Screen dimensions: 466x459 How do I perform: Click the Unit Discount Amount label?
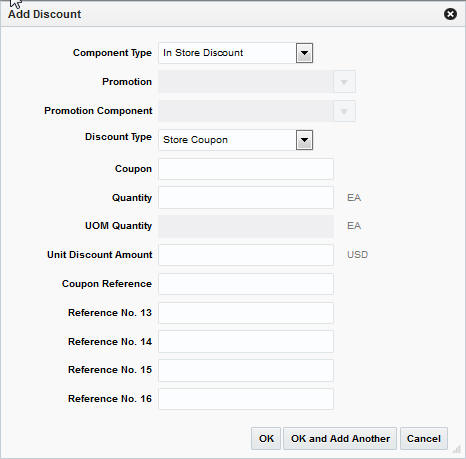tap(100, 255)
